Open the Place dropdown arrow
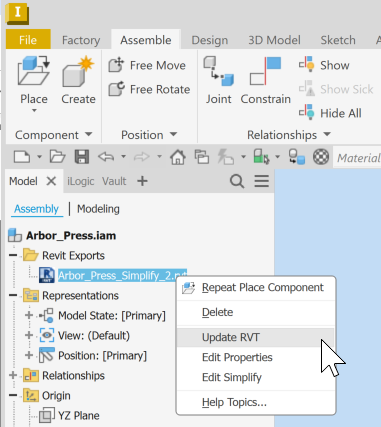Image resolution: width=381 pixels, height=427 pixels. 34,111
